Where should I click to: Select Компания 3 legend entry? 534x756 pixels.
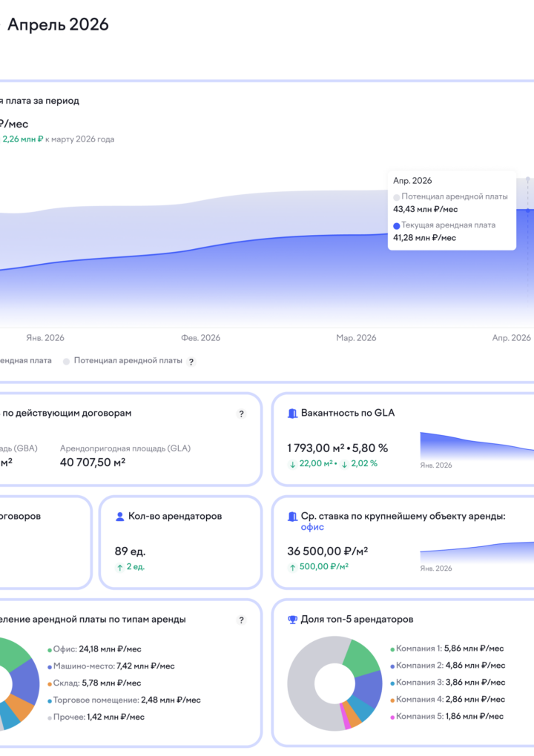(448, 682)
